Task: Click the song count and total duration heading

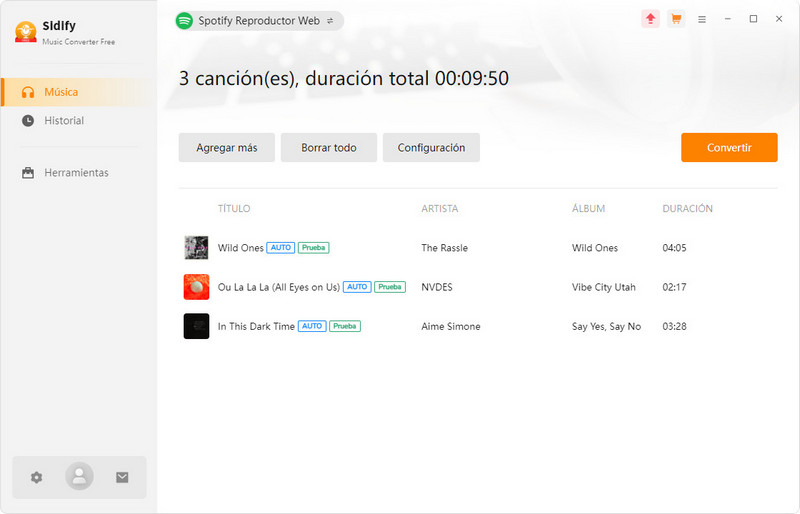Action: click(343, 79)
